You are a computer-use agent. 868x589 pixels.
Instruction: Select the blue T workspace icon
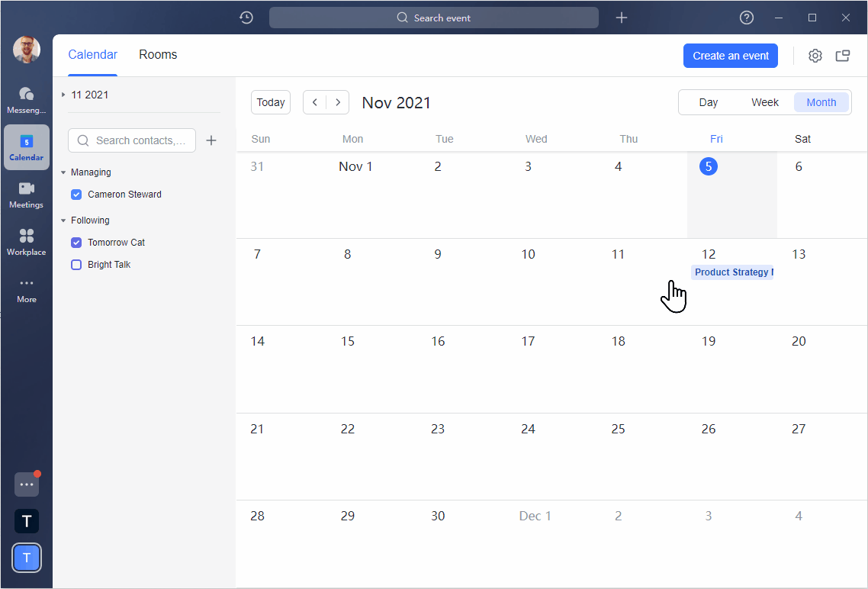pyautogui.click(x=27, y=558)
